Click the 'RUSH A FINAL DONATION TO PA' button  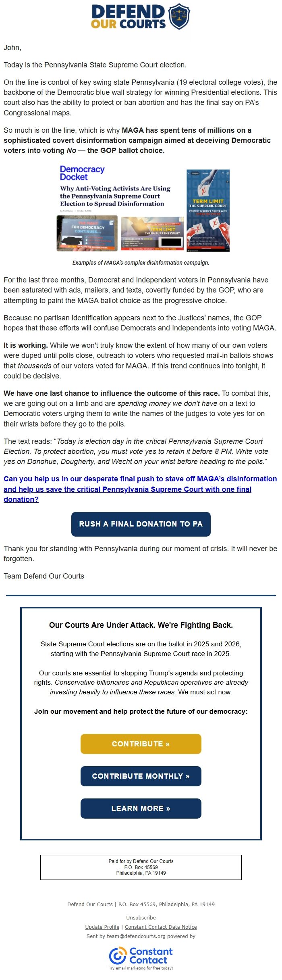click(x=141, y=524)
